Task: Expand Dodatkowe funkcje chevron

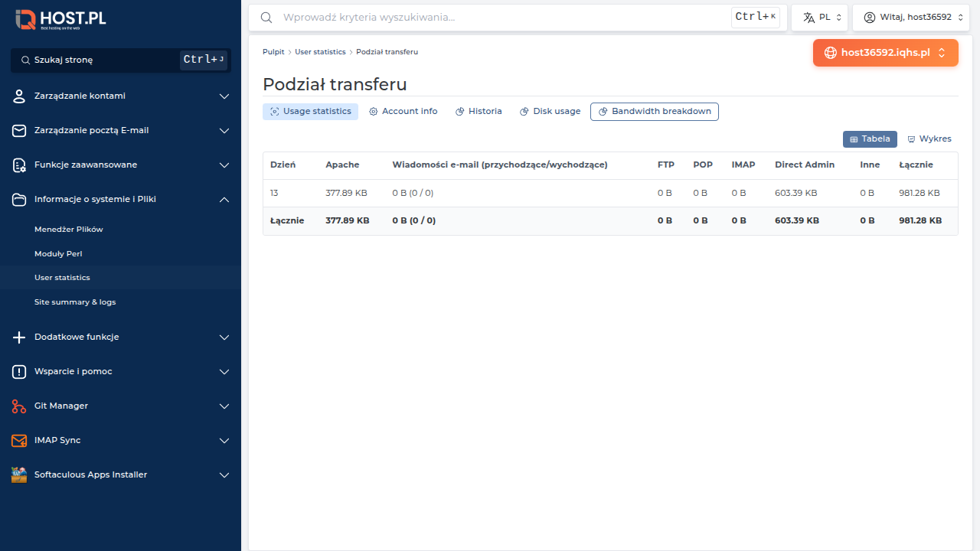Action: [224, 337]
